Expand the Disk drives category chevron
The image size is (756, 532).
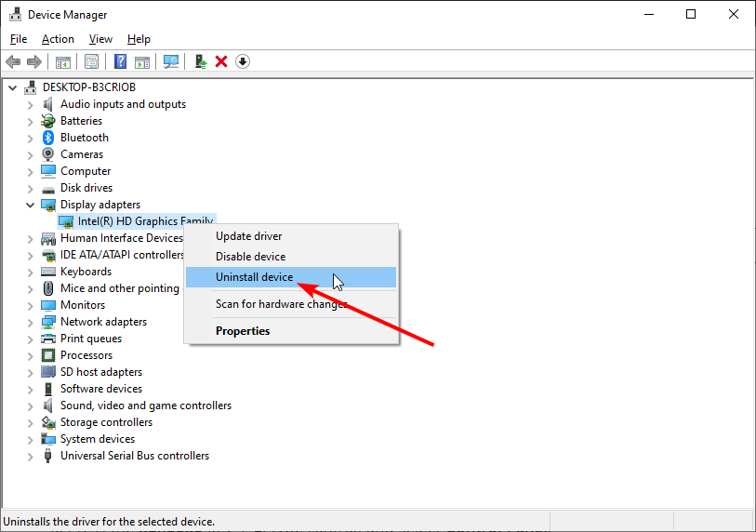coord(31,188)
